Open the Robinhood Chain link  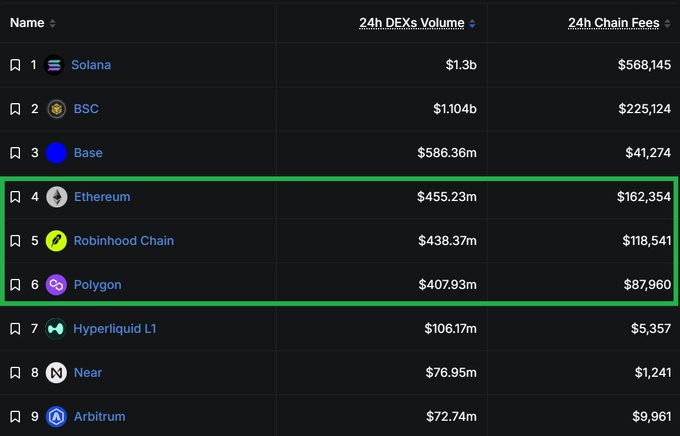(x=124, y=241)
